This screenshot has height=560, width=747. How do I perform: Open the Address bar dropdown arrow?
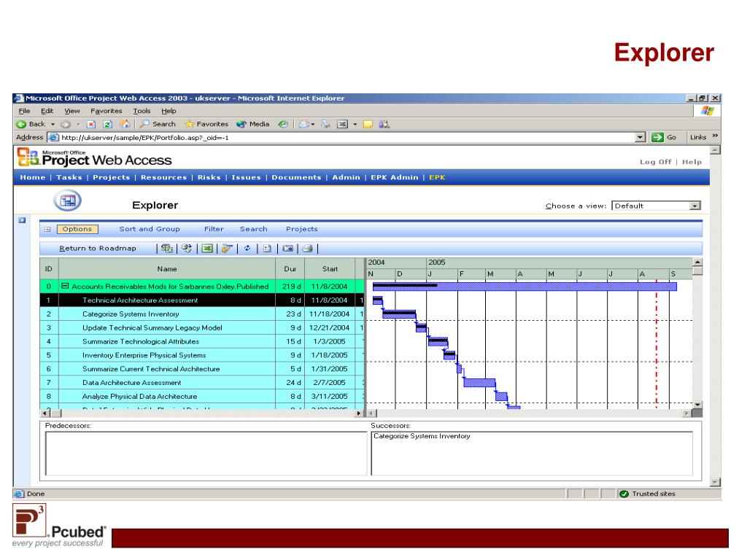pos(640,137)
